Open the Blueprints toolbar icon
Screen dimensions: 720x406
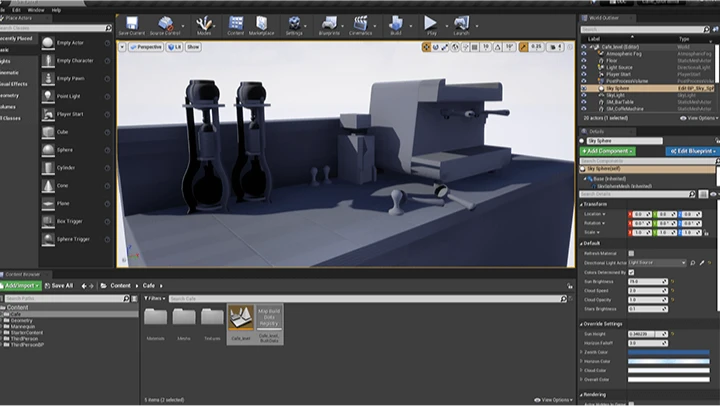pyautogui.click(x=329, y=25)
